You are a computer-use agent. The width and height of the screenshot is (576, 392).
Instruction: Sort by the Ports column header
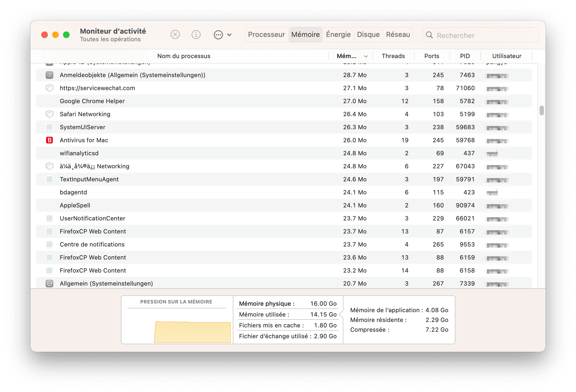coord(432,56)
